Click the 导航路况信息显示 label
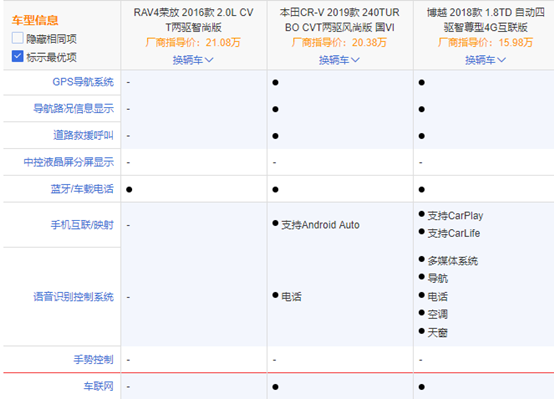Viewport: 554px width, 399px height. coord(73,108)
